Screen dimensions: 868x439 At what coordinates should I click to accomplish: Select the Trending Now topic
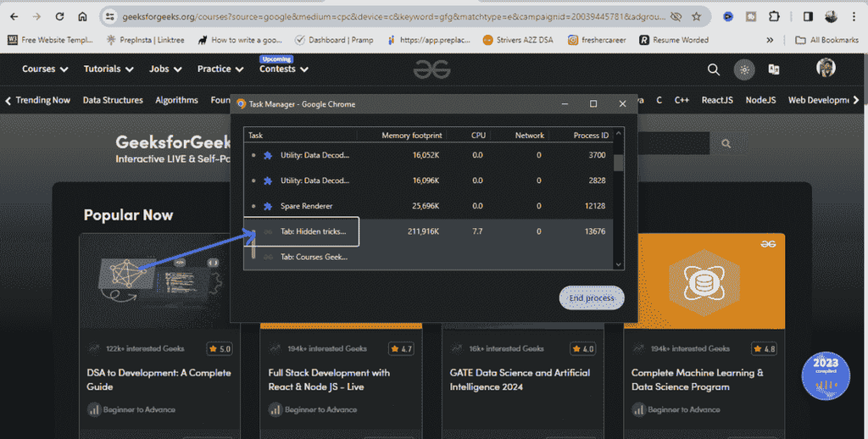(x=42, y=100)
